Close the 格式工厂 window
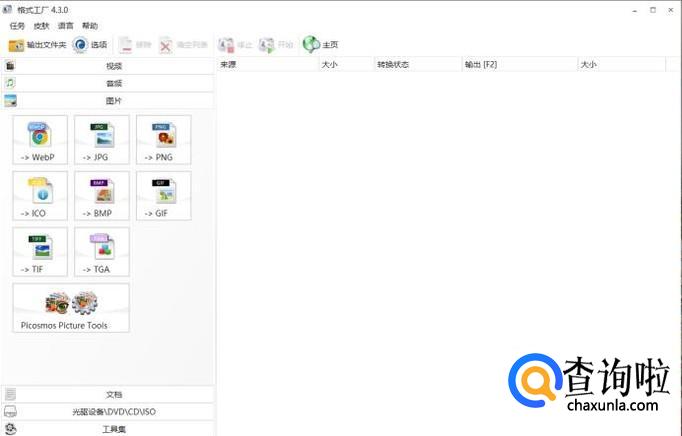Image resolution: width=682 pixels, height=436 pixels. [x=671, y=10]
